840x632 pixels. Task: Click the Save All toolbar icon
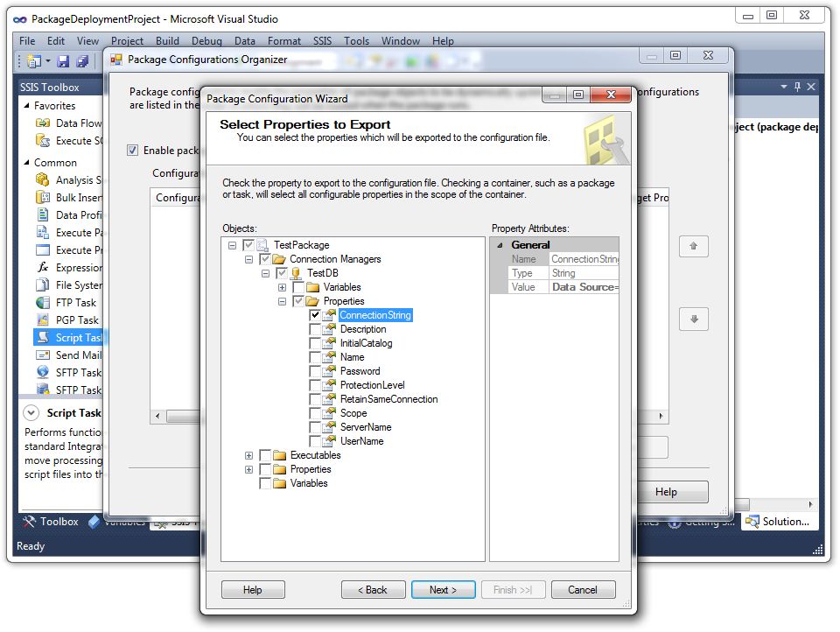point(82,61)
